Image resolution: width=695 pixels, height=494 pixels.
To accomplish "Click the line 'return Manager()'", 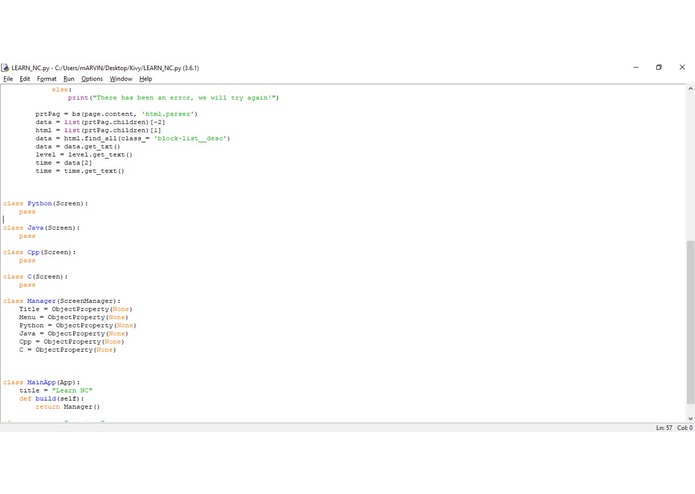I will (x=68, y=406).
